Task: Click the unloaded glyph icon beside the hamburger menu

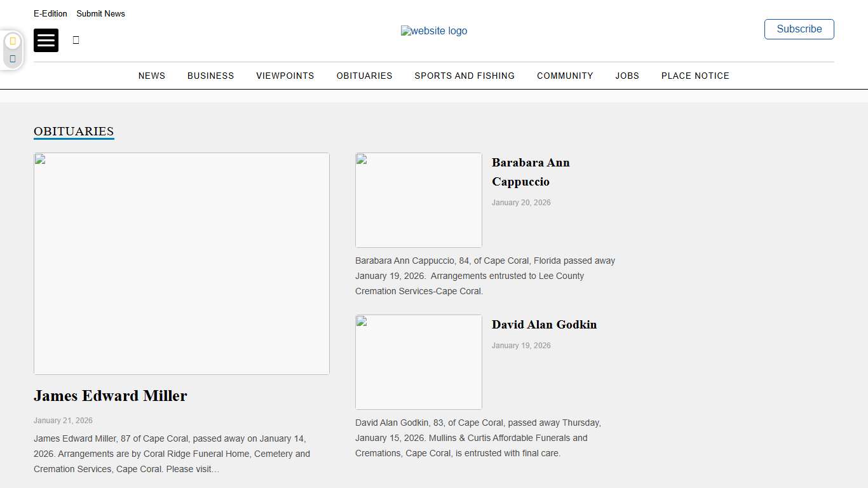Action: (x=76, y=40)
